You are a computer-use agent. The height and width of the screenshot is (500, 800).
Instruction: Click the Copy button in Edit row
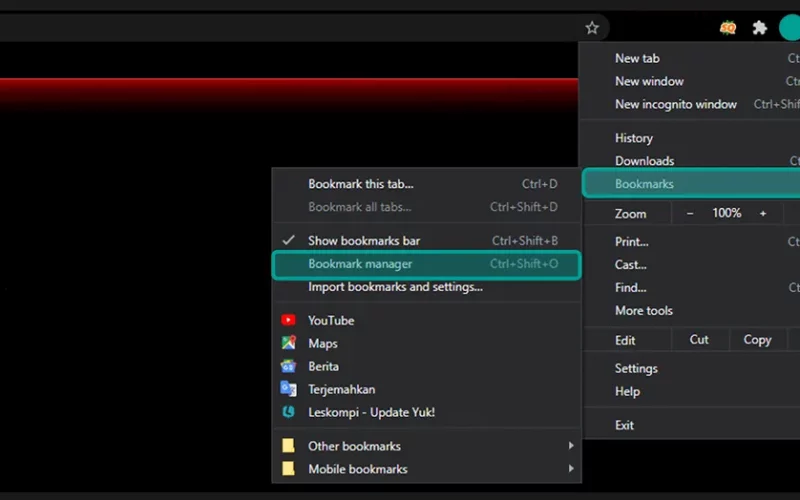(758, 340)
